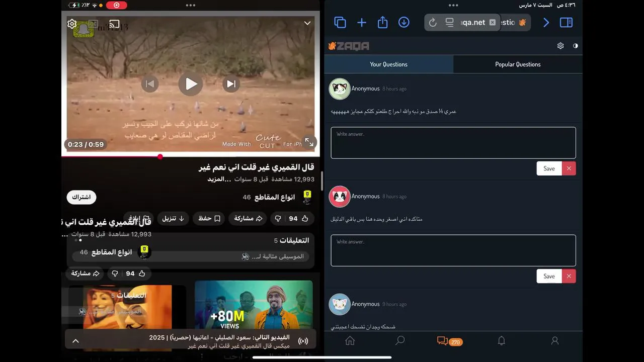
Task: Open the masked faces video thumbnail
Action: (x=128, y=309)
